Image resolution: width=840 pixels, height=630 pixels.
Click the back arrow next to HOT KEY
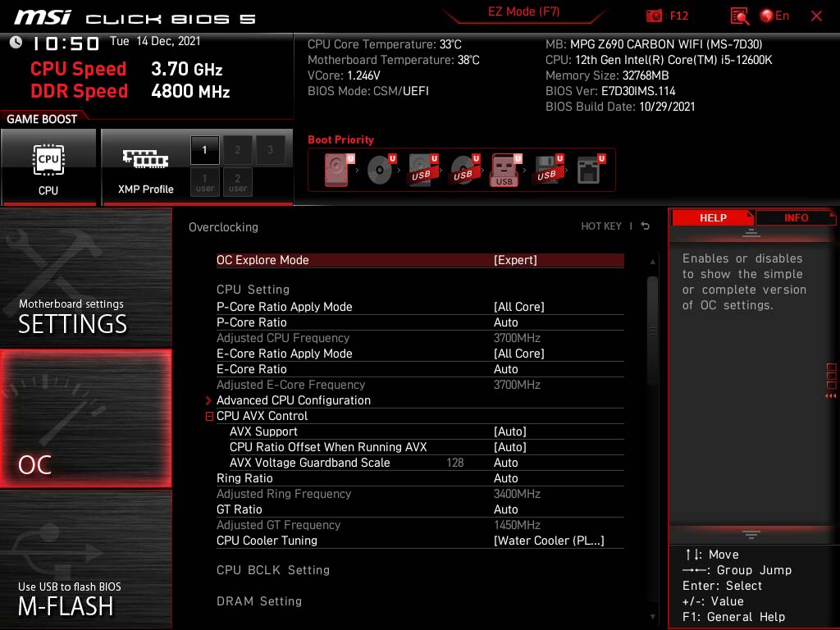click(645, 226)
